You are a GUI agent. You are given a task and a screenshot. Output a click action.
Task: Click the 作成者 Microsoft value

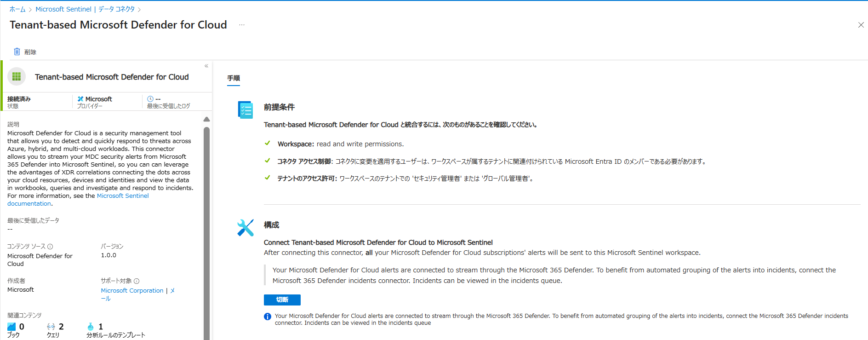[21, 290]
